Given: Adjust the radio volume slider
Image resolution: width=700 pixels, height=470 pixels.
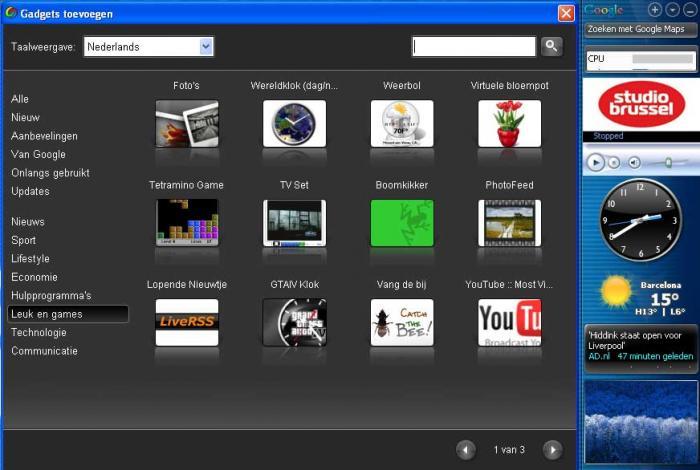Looking at the screenshot, I should click(666, 162).
